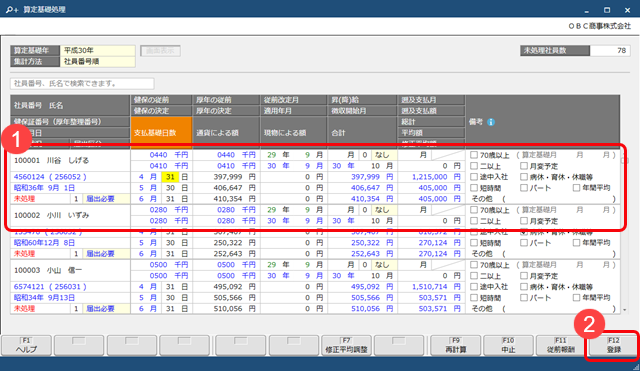Tick 月変予定 for employee 100003 小山
The width and height of the screenshot is (640, 372).
(524, 276)
